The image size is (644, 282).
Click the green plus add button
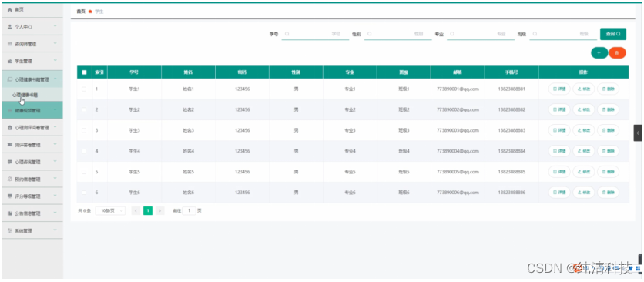[599, 52]
